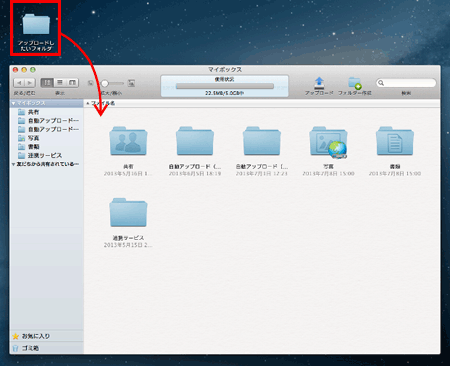This screenshot has height=366, width=450.
Task: Switch to column view
Action: 72,83
